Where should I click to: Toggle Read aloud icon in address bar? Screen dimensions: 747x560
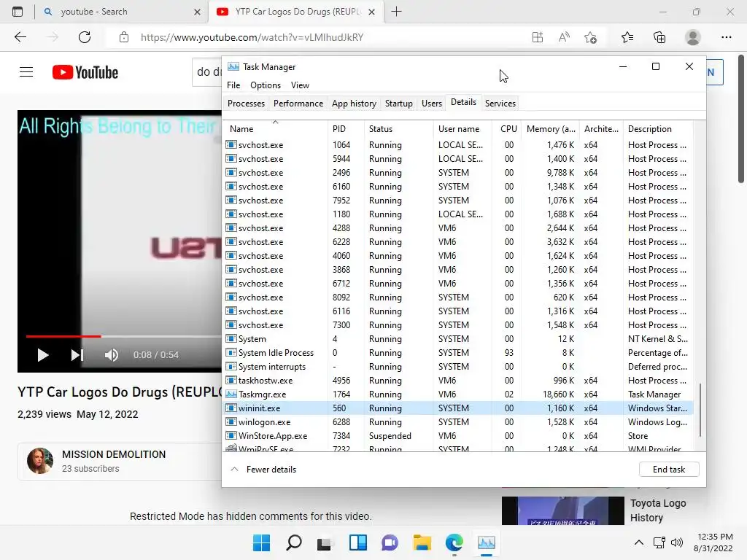[564, 37]
